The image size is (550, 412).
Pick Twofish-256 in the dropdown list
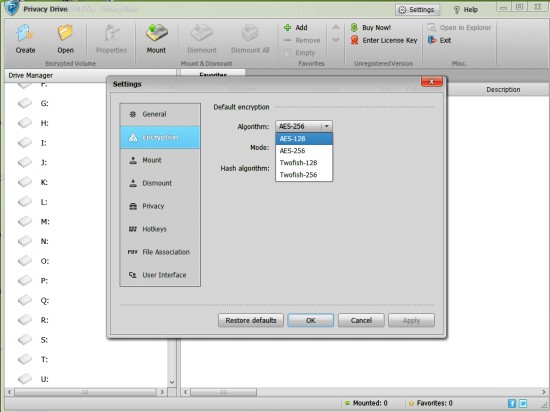coord(304,175)
